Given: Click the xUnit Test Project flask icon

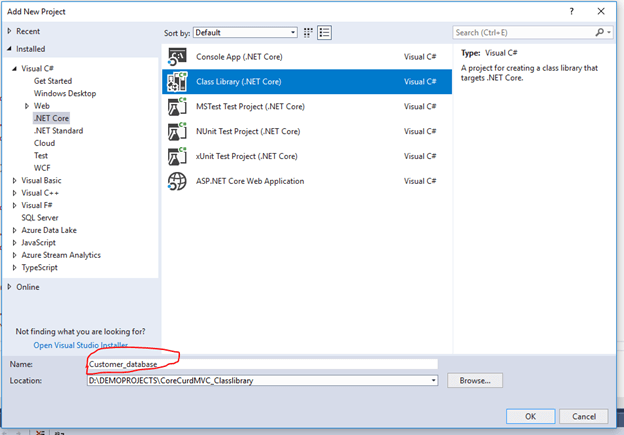Looking at the screenshot, I should point(177,156).
